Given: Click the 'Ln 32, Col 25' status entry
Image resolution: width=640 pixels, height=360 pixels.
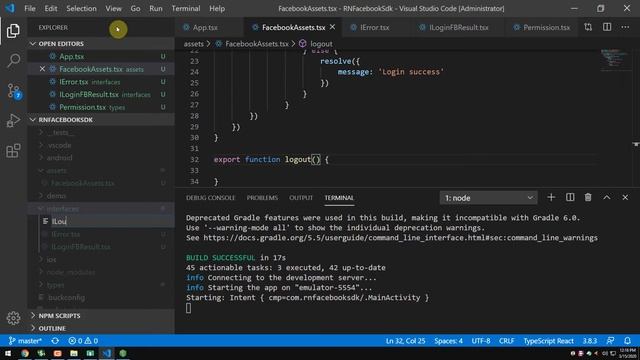Looking at the screenshot, I should tap(405, 341).
